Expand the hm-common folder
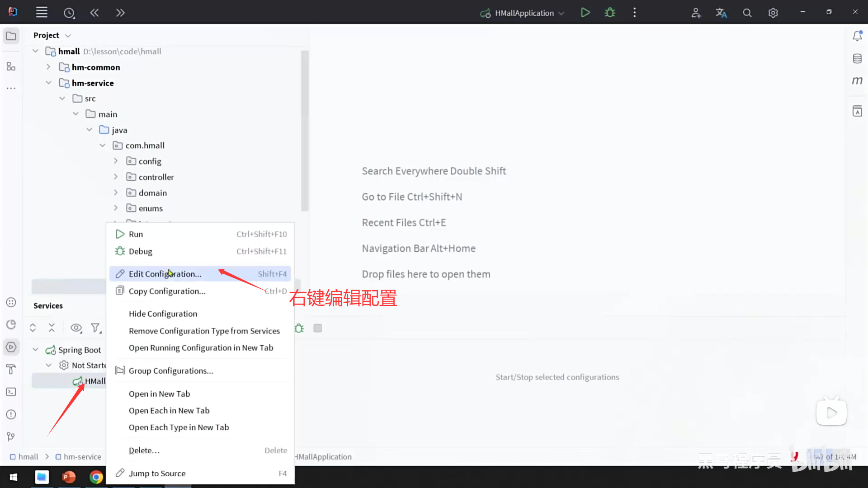The width and height of the screenshot is (868, 488). (49, 66)
